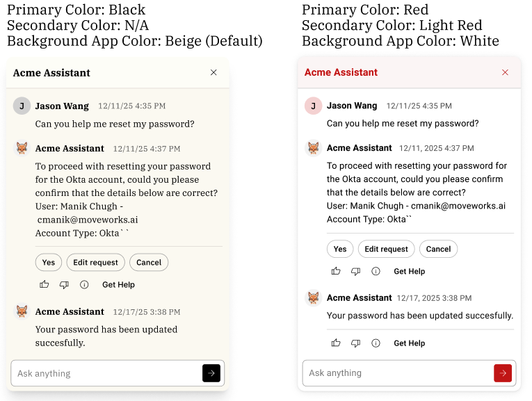This screenshot has height=401, width=532.
Task: Click info icon under red-theme Okta message
Action: coord(376,271)
